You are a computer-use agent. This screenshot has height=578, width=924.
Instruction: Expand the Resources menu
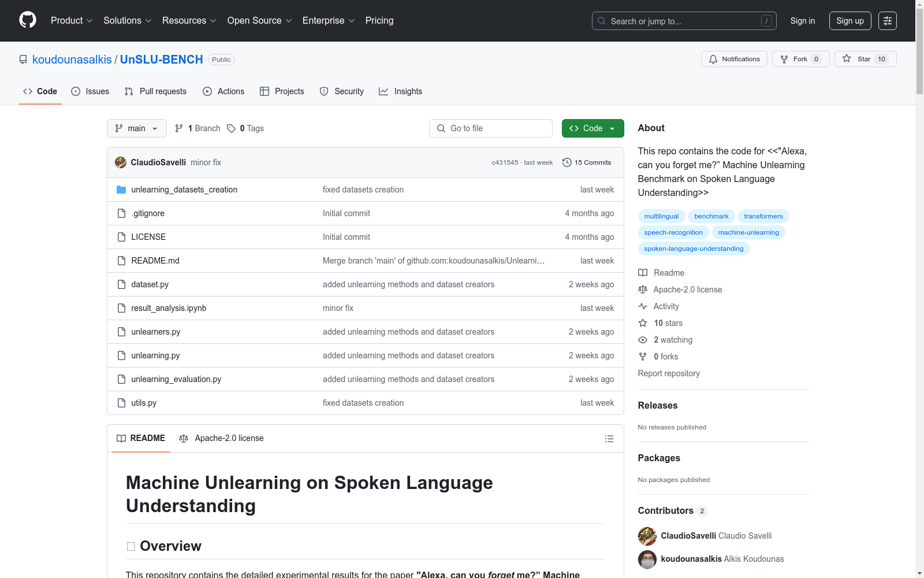tap(189, 21)
